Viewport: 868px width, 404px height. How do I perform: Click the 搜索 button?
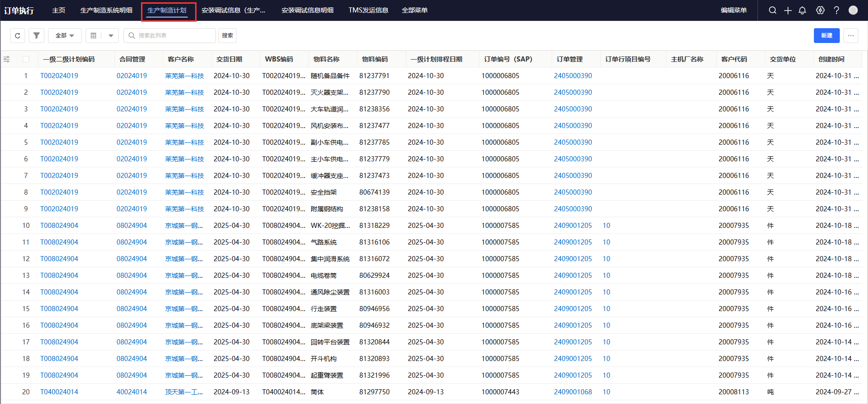[x=227, y=36]
